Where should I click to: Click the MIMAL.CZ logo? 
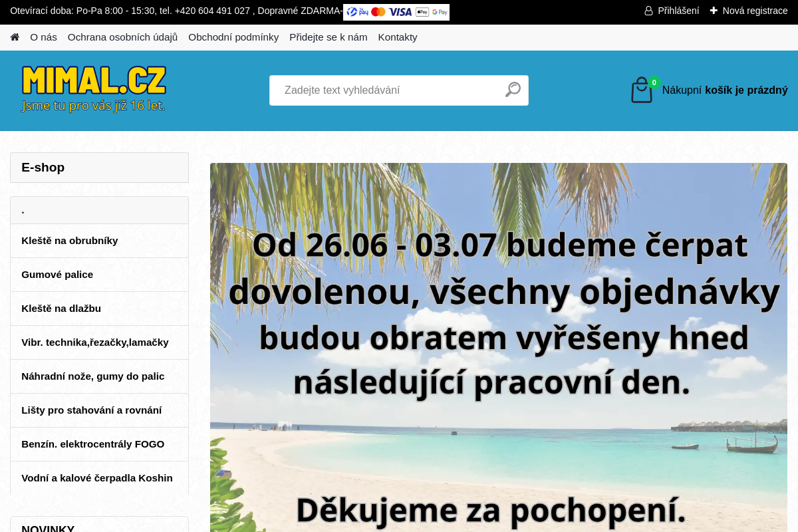(x=94, y=89)
